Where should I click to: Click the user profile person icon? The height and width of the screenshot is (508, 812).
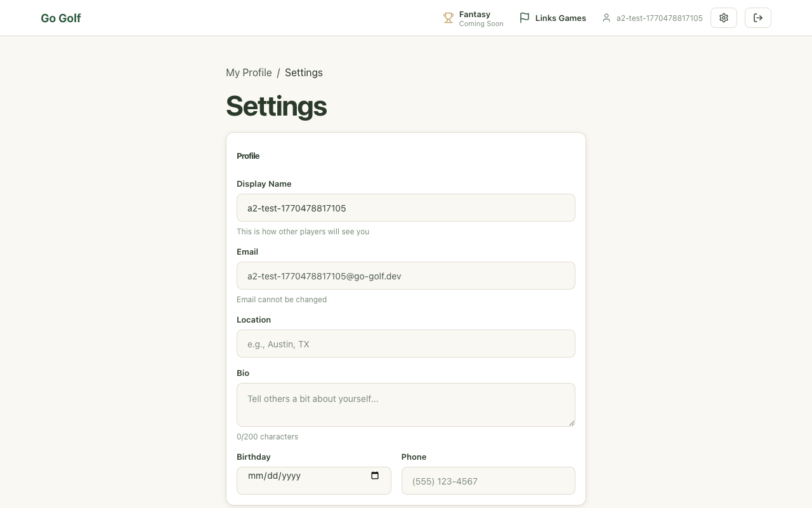[606, 18]
